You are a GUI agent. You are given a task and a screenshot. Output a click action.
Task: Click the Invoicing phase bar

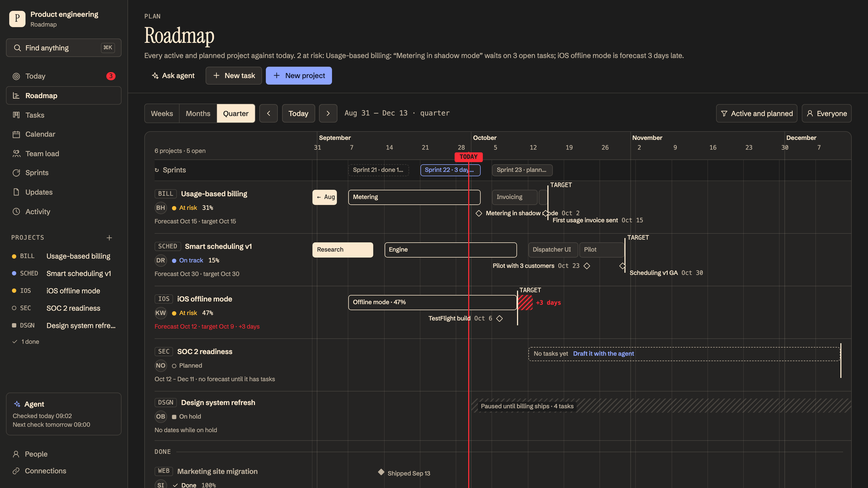click(x=515, y=197)
